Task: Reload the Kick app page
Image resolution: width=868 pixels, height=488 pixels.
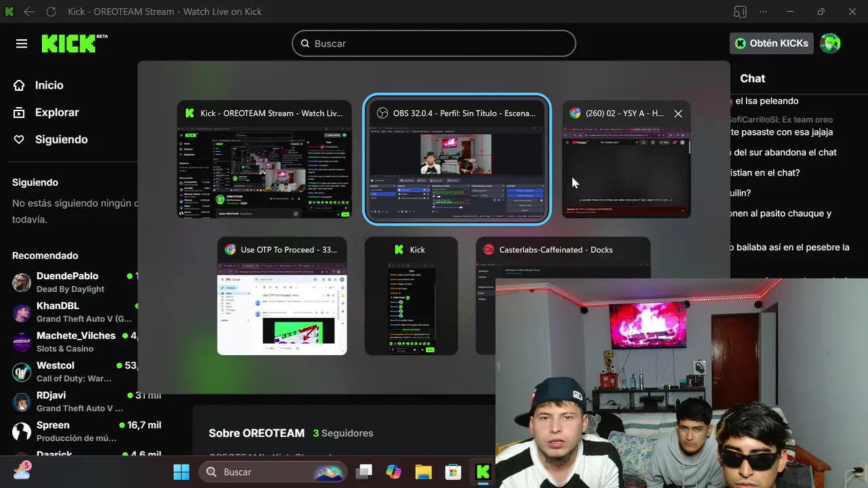Action: tap(51, 12)
